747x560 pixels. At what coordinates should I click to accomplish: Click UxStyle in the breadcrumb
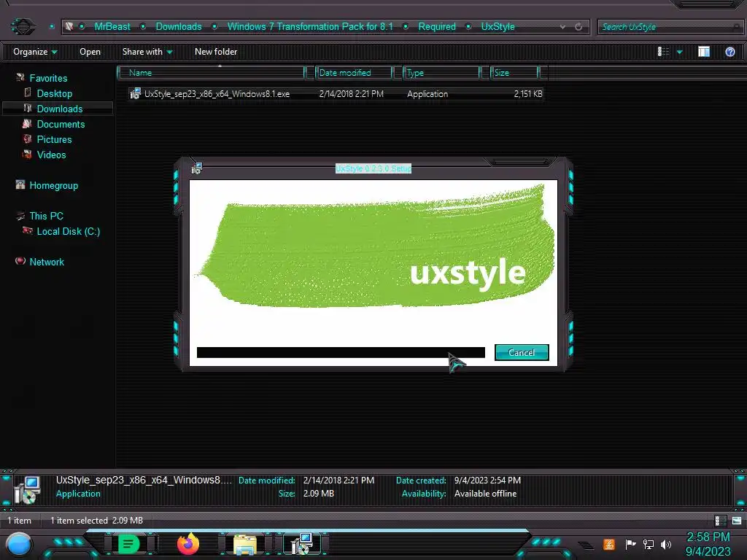coord(498,27)
